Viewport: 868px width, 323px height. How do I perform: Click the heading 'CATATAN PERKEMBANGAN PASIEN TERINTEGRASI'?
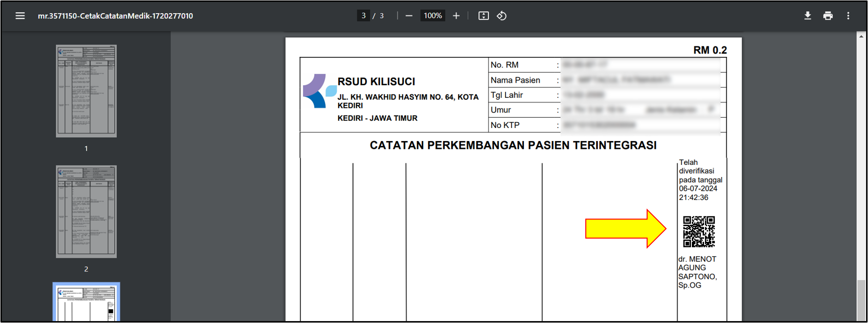click(x=513, y=145)
